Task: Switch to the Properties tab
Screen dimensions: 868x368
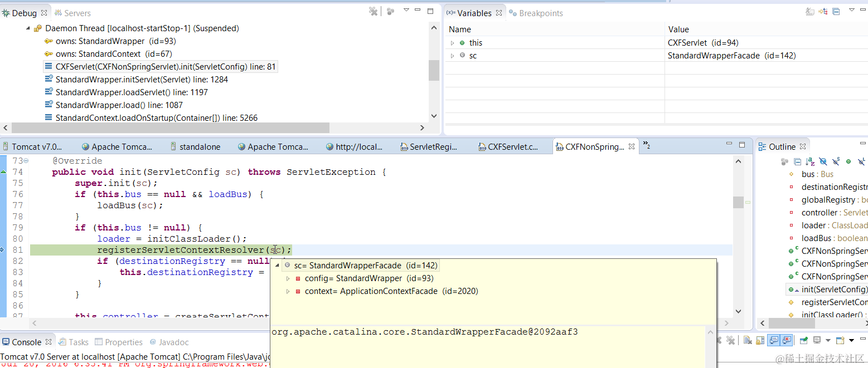Action: (119, 342)
